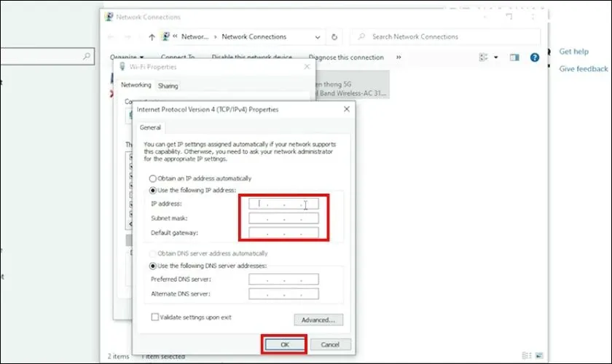This screenshot has height=364, width=612.
Task: Click the Alternate DNS server field
Action: (x=283, y=294)
